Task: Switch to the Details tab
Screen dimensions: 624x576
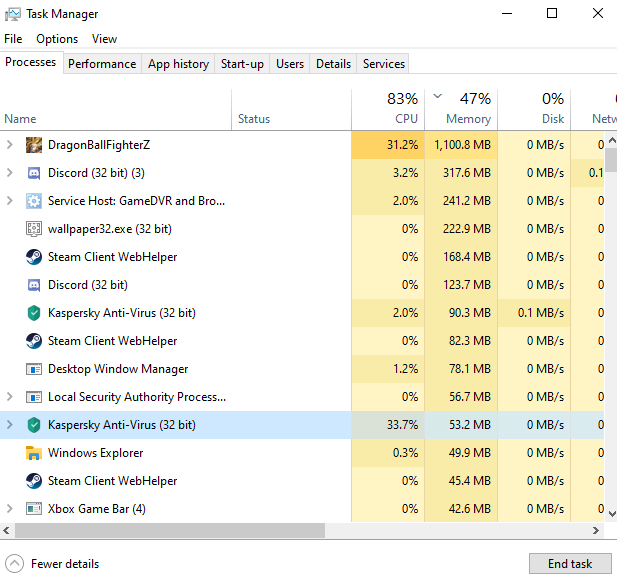Action: (333, 64)
